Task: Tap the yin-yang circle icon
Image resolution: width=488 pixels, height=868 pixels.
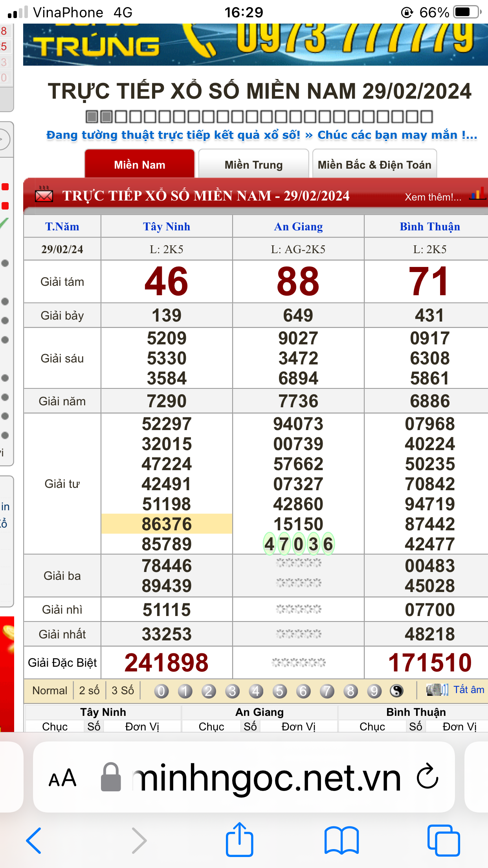Action: pyautogui.click(x=396, y=691)
